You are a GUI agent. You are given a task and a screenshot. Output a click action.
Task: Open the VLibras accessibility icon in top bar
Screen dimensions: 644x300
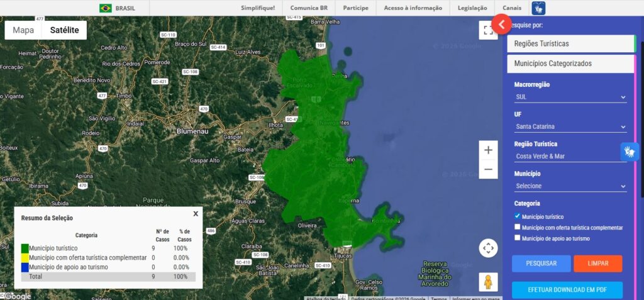(538, 8)
